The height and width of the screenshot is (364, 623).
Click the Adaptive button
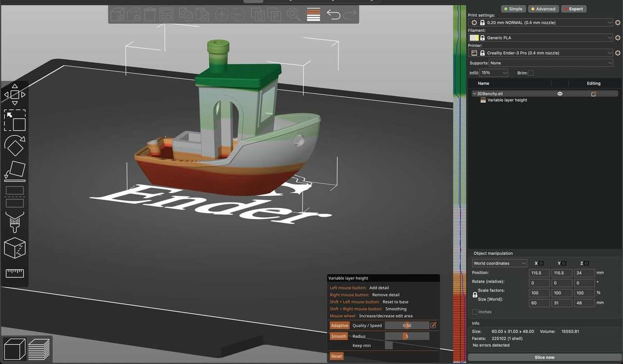340,326
